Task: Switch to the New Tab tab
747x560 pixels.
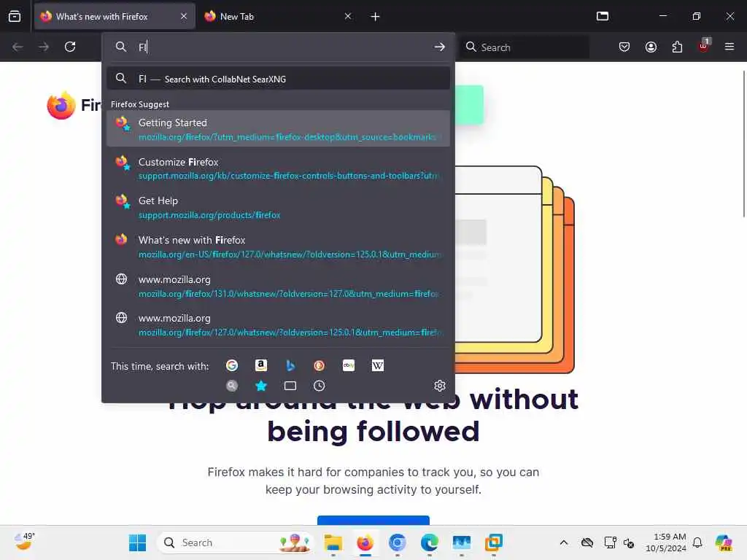Action: [278, 17]
